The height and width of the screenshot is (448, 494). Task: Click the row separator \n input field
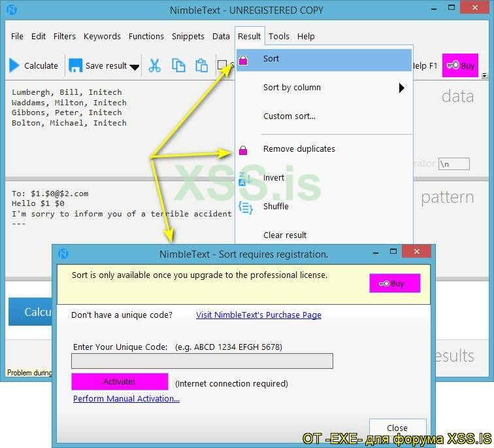coord(453,164)
